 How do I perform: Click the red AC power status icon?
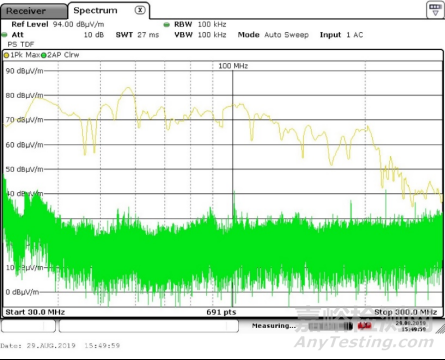tap(364, 325)
